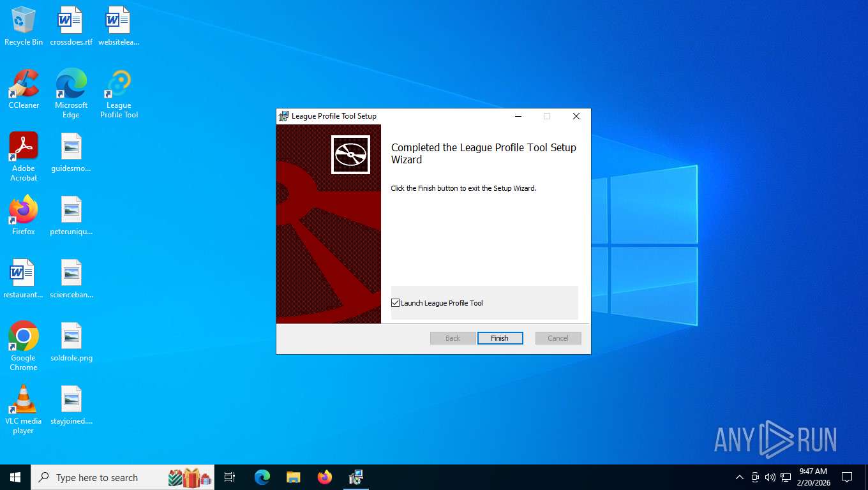Select the VLC media player shortcut
Image resolution: width=868 pixels, height=490 pixels.
pyautogui.click(x=24, y=410)
